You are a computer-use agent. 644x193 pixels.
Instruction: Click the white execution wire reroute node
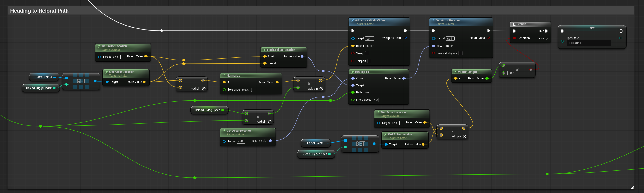coord(162,31)
